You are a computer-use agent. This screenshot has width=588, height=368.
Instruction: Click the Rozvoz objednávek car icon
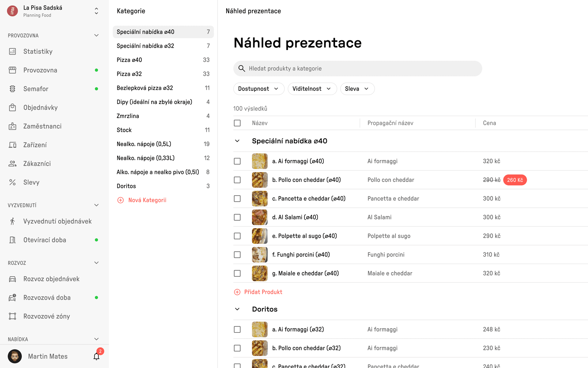[13, 279]
